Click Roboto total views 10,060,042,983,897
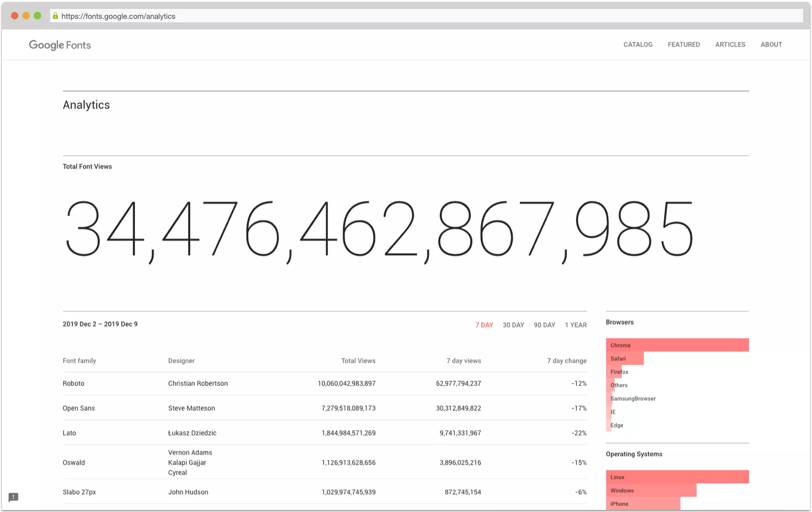This screenshot has height=512, width=812. [347, 384]
